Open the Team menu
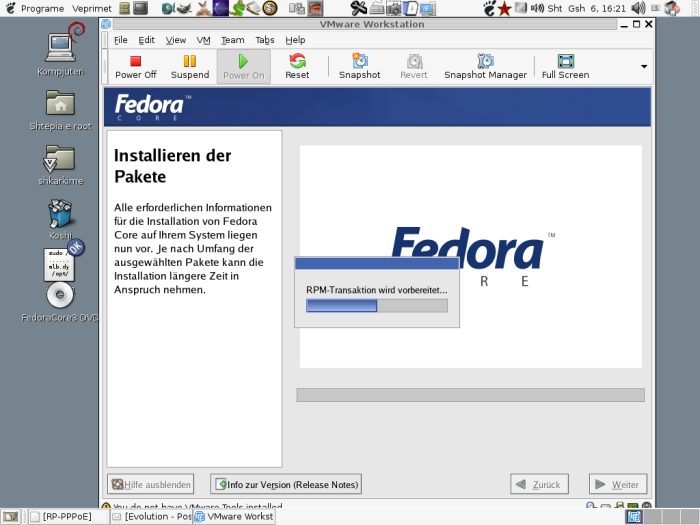 (233, 40)
